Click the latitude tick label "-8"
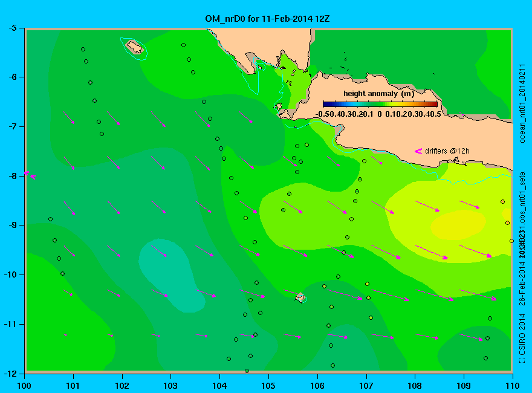Viewport: 532px width, 393px height. tap(12, 176)
